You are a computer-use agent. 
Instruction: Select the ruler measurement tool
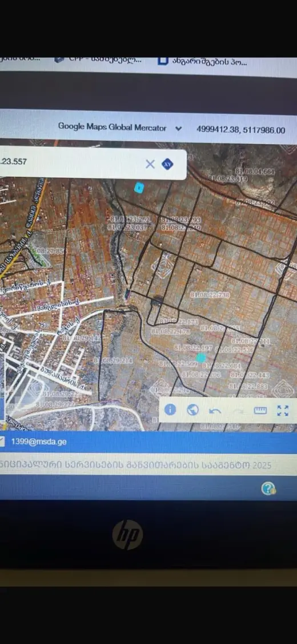(260, 410)
